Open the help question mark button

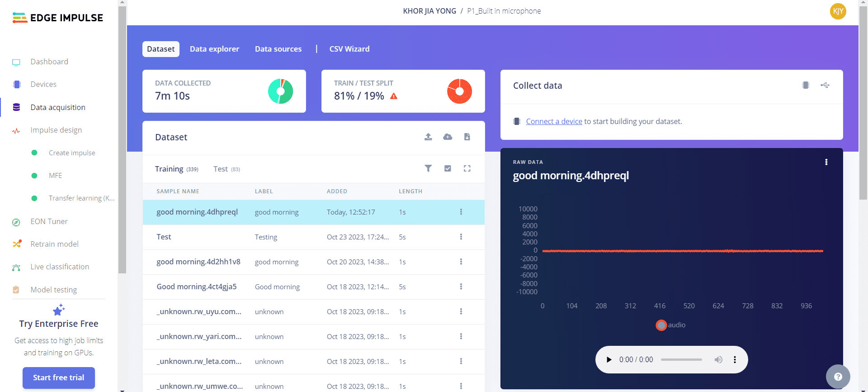pyautogui.click(x=838, y=377)
